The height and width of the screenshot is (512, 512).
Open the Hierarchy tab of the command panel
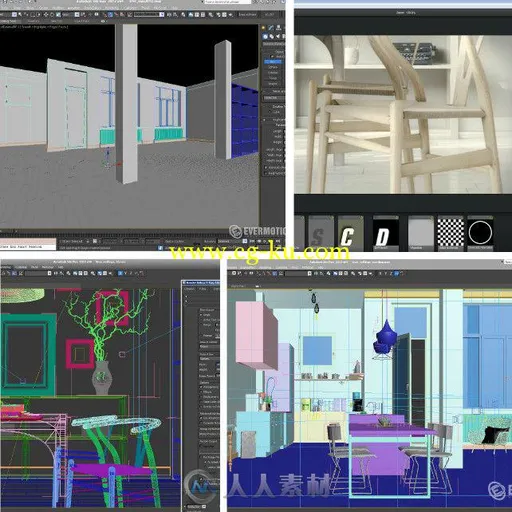[x=278, y=28]
